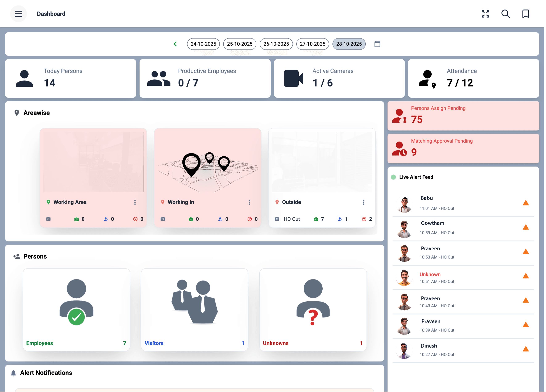Select date 24-10-2025
Viewport: 546px width, 392px height.
(204, 44)
